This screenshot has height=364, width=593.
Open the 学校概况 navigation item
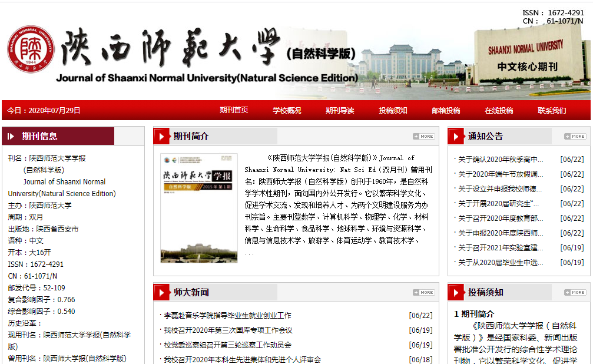(x=287, y=111)
